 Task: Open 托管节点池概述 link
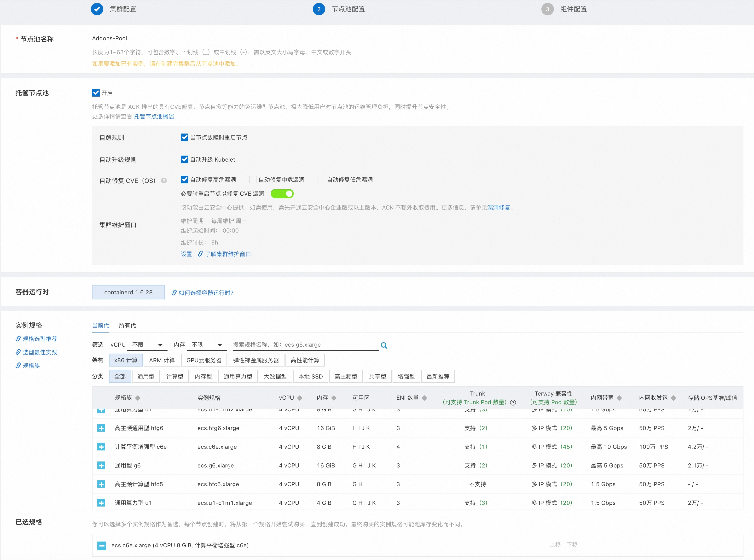click(154, 116)
